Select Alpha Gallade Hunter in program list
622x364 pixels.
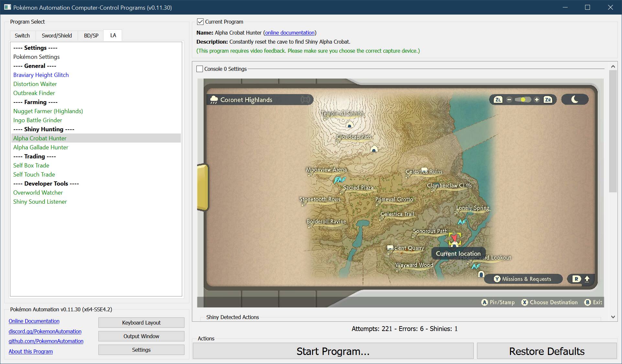[x=41, y=147]
